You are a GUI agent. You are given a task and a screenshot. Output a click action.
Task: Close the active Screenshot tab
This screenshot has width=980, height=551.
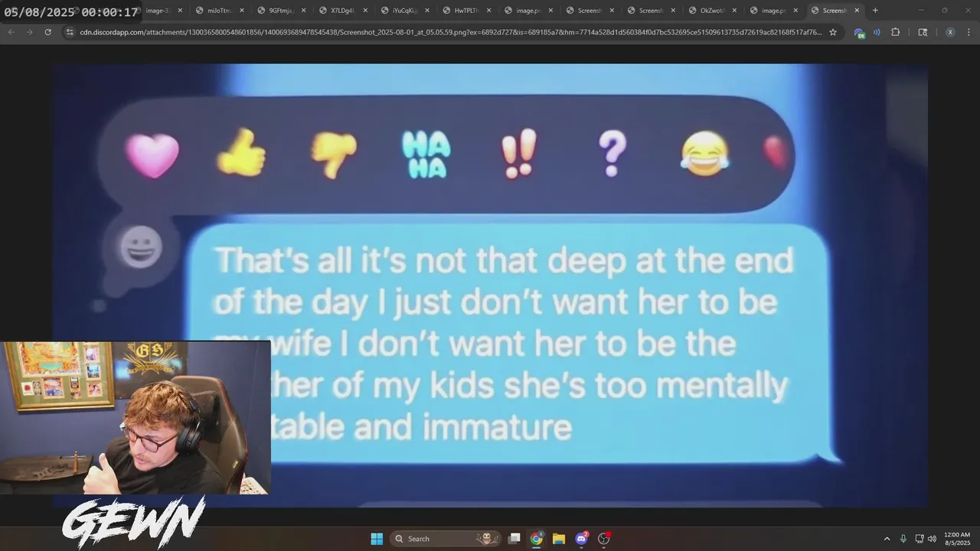point(857,11)
